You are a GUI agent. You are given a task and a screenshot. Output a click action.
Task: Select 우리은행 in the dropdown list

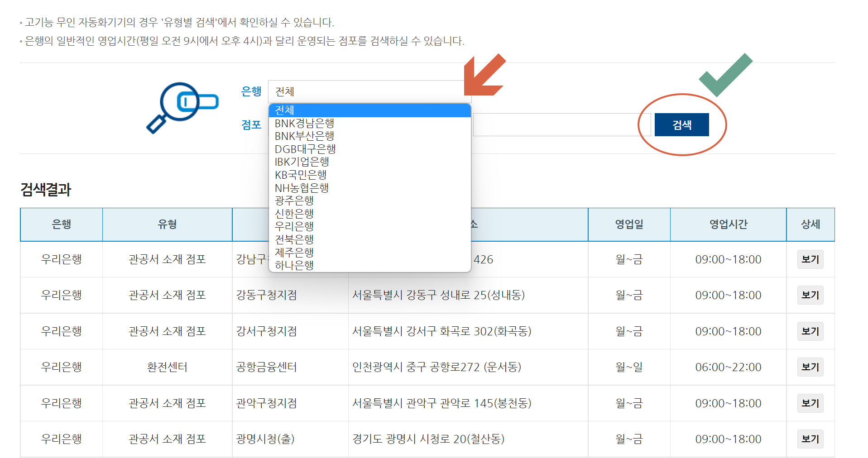coord(369,226)
